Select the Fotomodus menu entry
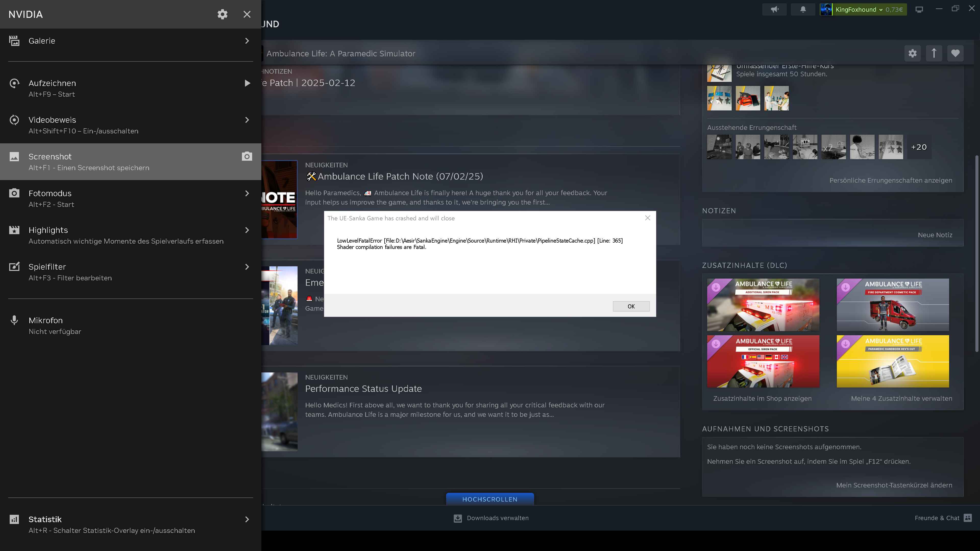 (130, 198)
